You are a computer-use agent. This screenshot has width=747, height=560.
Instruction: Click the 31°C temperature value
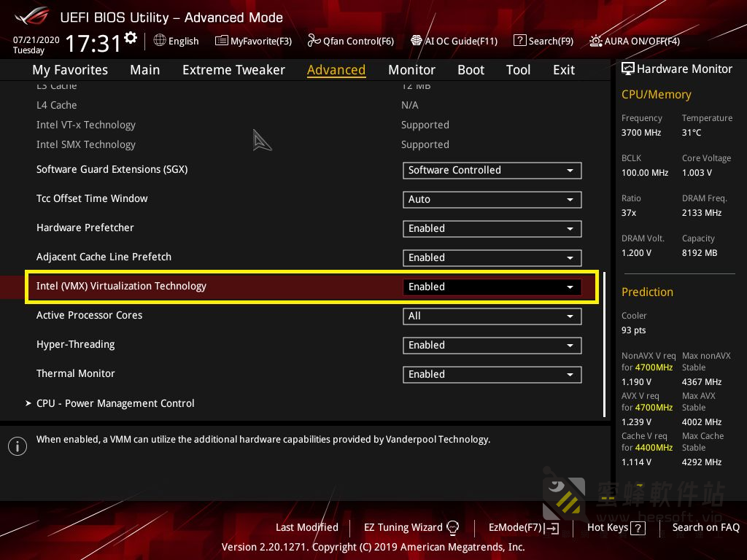(692, 133)
